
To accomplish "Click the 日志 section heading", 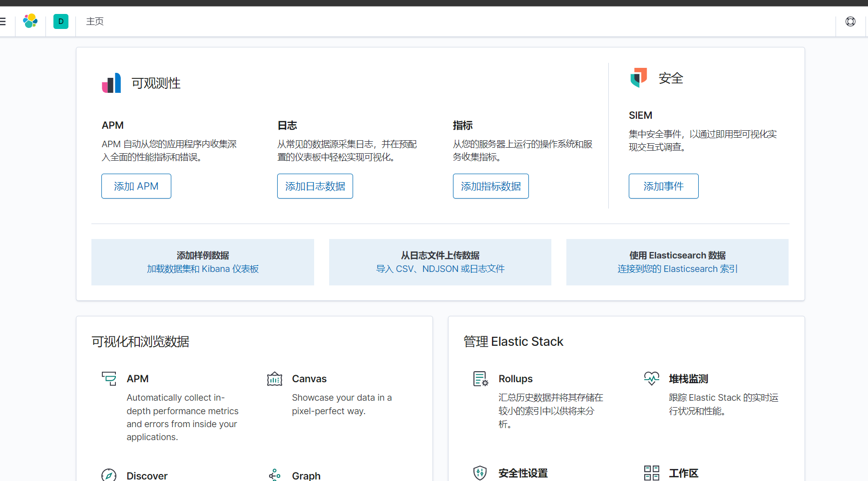I will click(x=287, y=125).
